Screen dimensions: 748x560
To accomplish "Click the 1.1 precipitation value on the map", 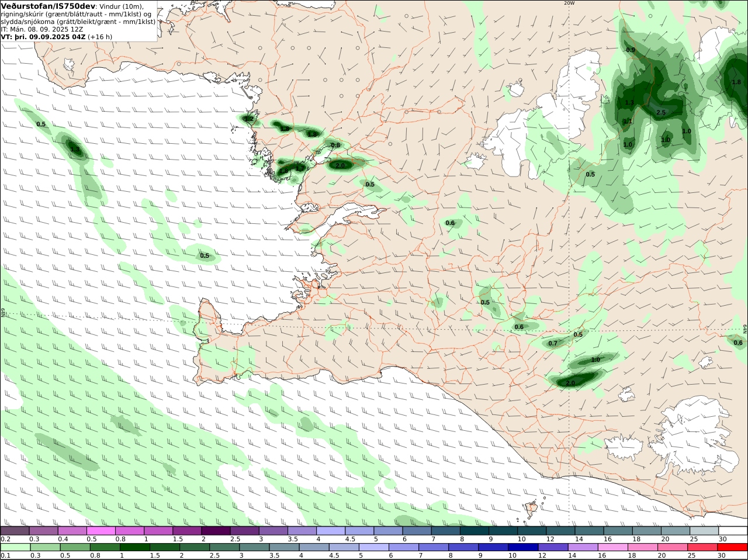I will coord(628,122).
